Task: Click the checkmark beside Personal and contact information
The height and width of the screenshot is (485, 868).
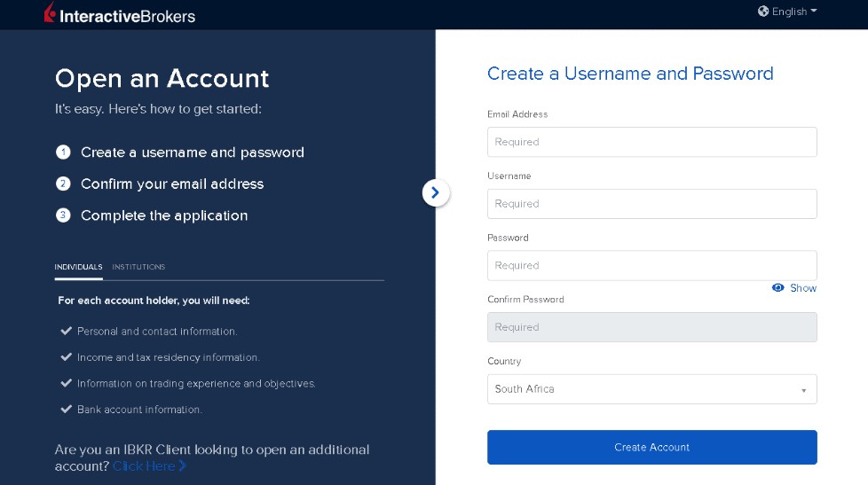Action: click(x=66, y=331)
